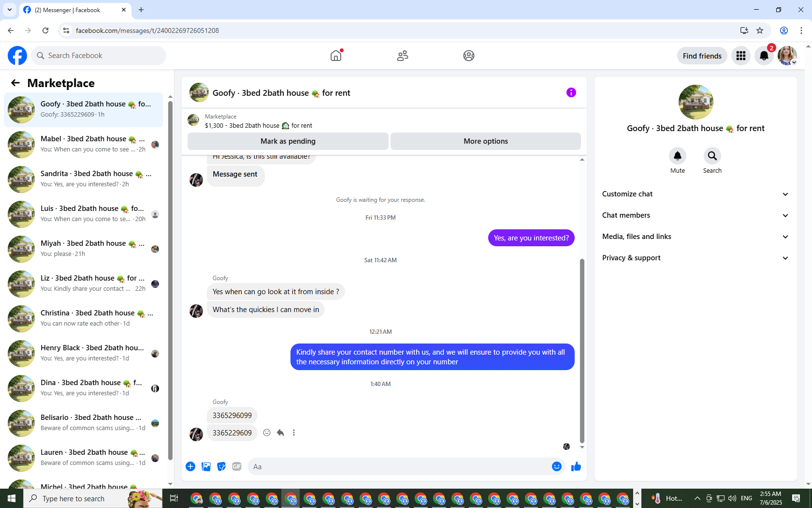Open the Friends icon in top navigation
Screen dimensions: 812x508
point(403,56)
